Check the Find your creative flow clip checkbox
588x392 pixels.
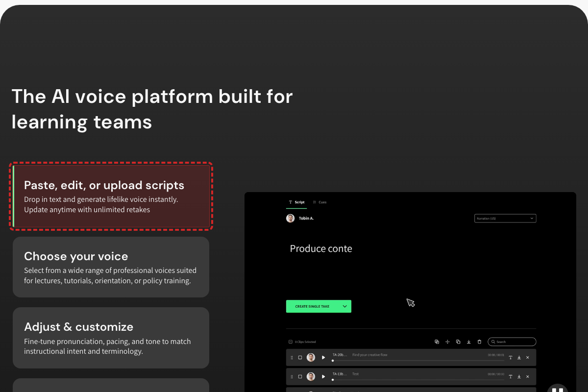pos(300,358)
